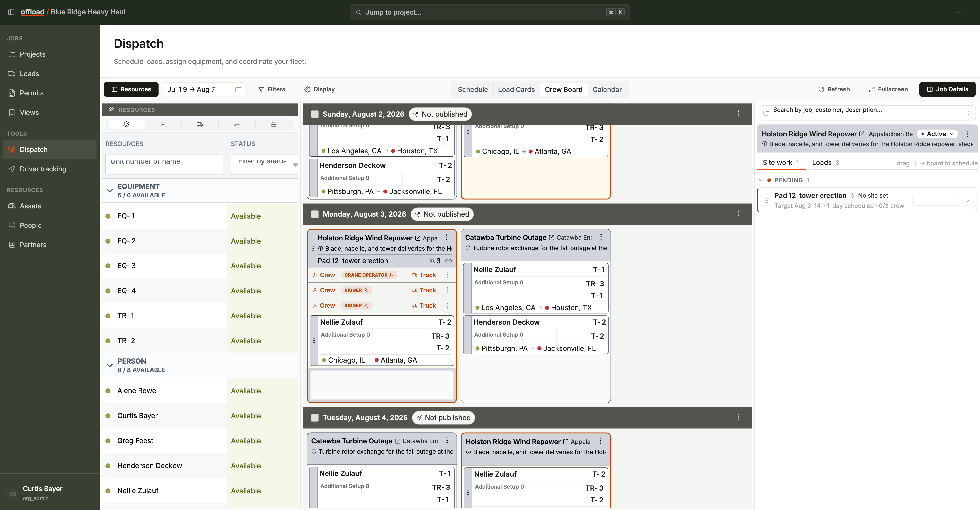Grab the drag handle on Pad 12 tower erection task
980x510 pixels.
coord(767,200)
